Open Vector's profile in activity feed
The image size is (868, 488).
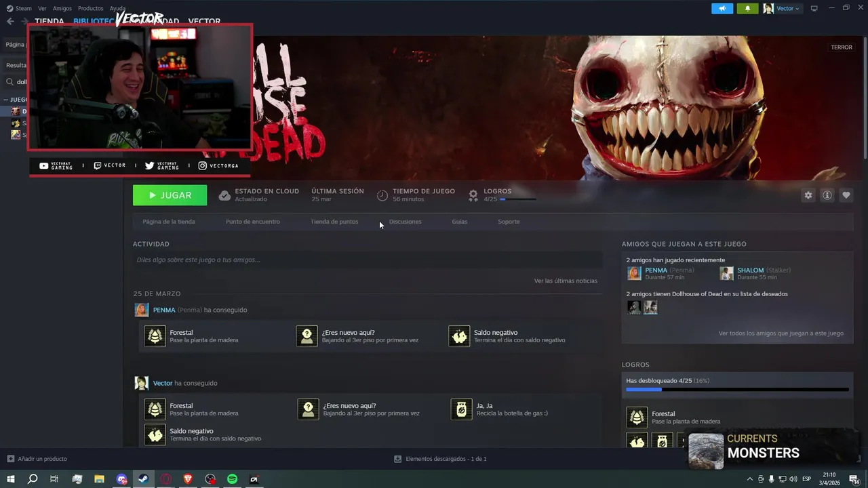click(x=163, y=383)
